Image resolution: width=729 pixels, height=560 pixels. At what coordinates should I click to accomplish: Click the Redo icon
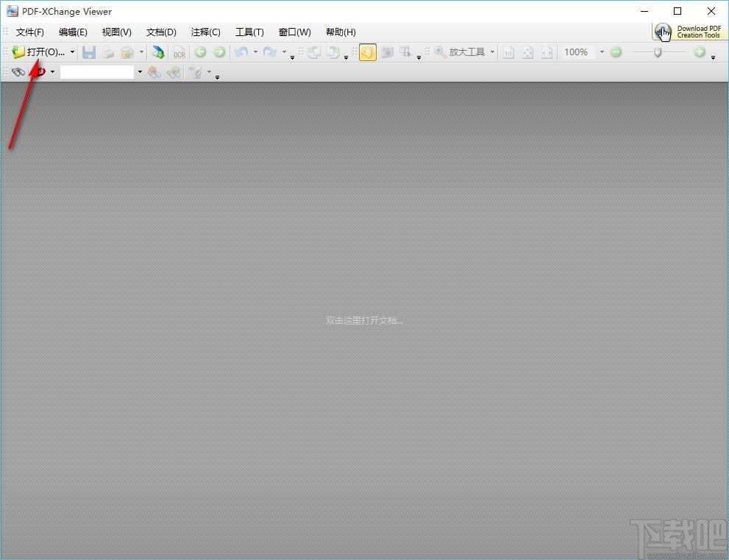coord(270,52)
